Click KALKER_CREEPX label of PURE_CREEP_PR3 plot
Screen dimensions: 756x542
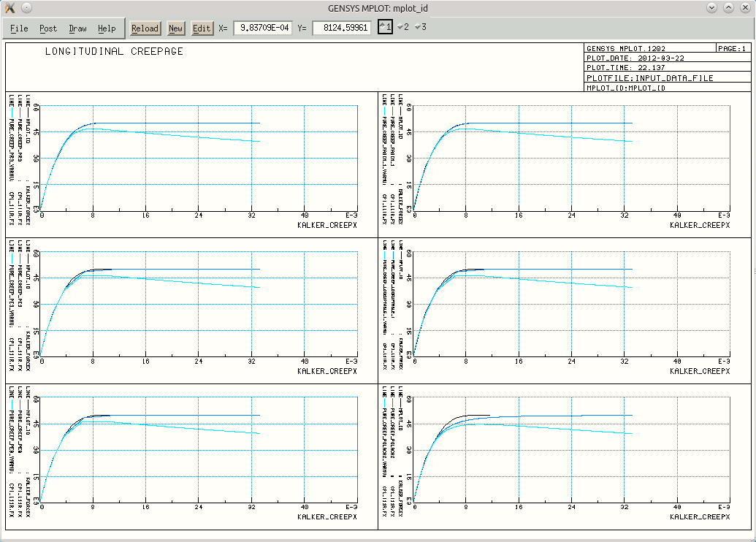[327, 225]
